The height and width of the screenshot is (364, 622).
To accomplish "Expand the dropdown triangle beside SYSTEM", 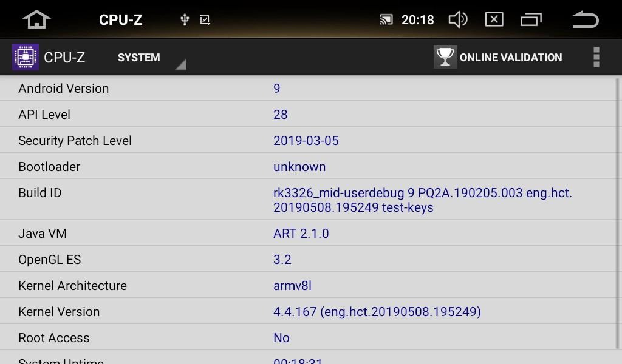I will [181, 64].
